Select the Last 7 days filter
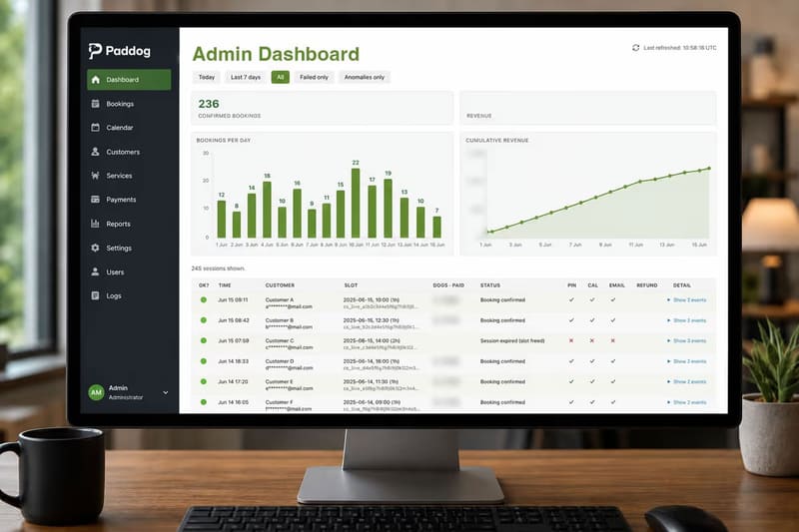799x532 pixels. pos(246,78)
